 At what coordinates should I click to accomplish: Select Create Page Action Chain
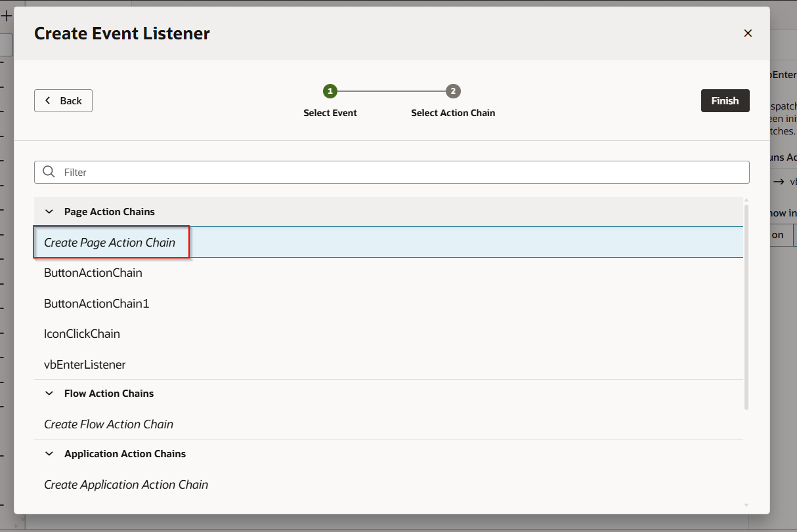click(110, 243)
